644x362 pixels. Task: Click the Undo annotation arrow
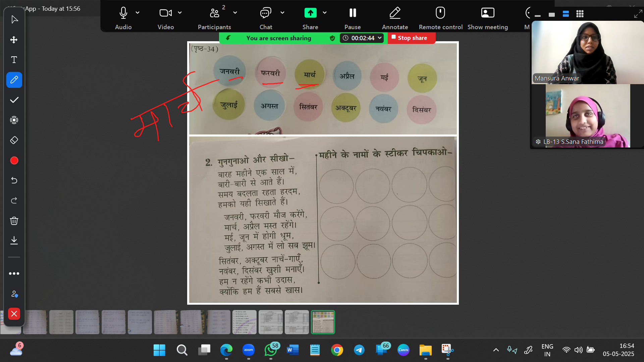pos(14,180)
